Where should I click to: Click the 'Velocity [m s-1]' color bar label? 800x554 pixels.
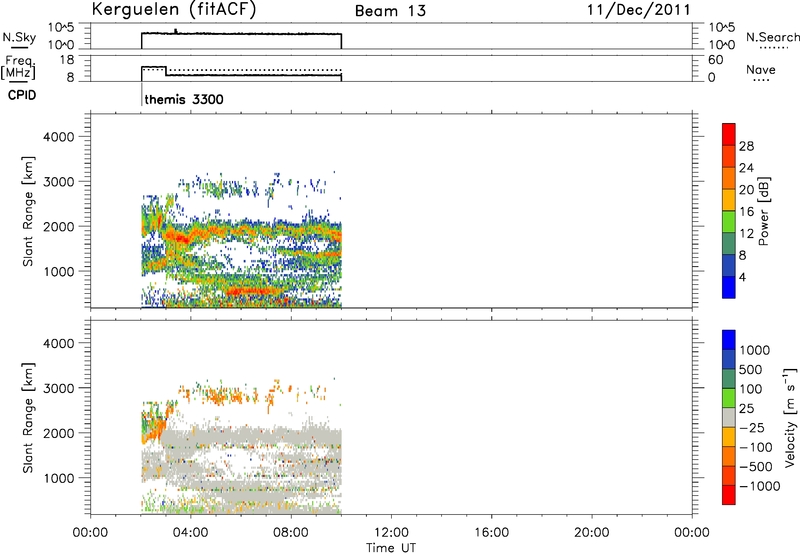click(790, 417)
